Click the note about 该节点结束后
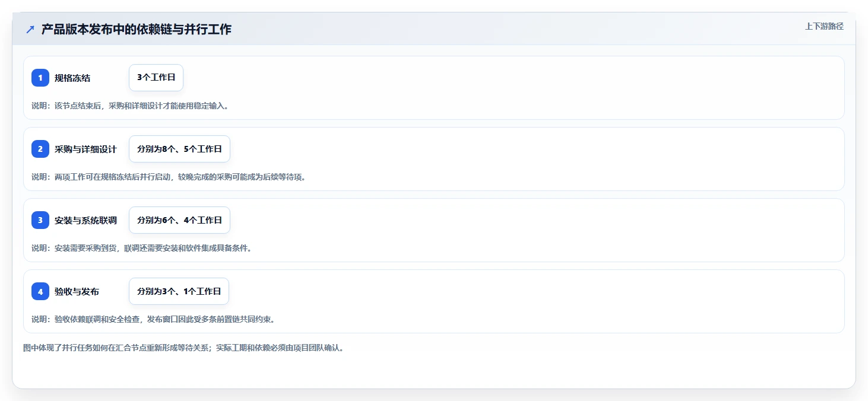Image resolution: width=868 pixels, height=401 pixels. tap(130, 106)
